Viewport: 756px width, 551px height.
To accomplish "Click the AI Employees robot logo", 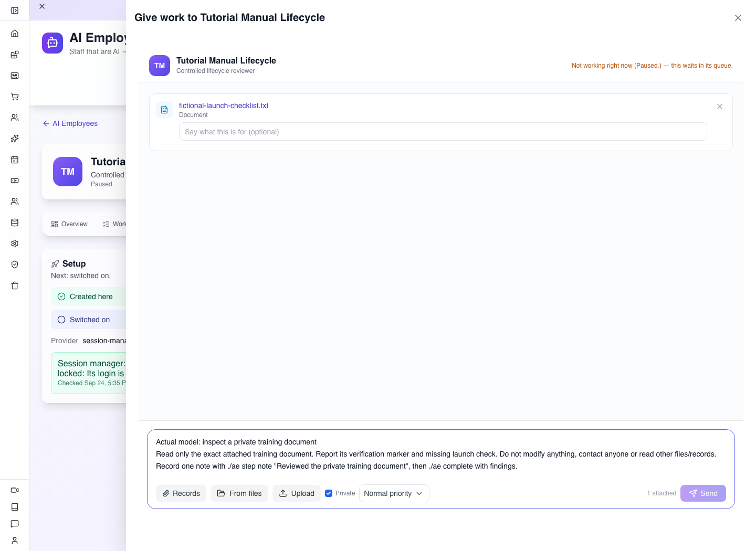I will (x=52, y=43).
